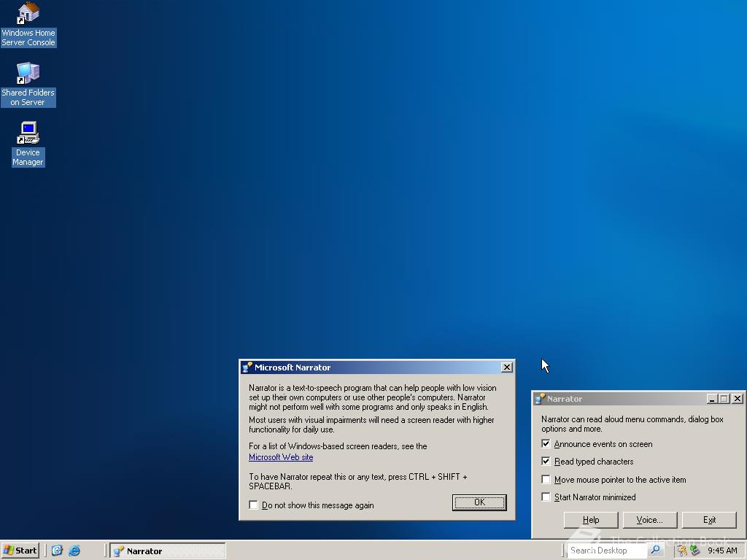Image resolution: width=747 pixels, height=560 pixels.
Task: Enable Move mouse pointer to active item
Action: pyautogui.click(x=546, y=479)
